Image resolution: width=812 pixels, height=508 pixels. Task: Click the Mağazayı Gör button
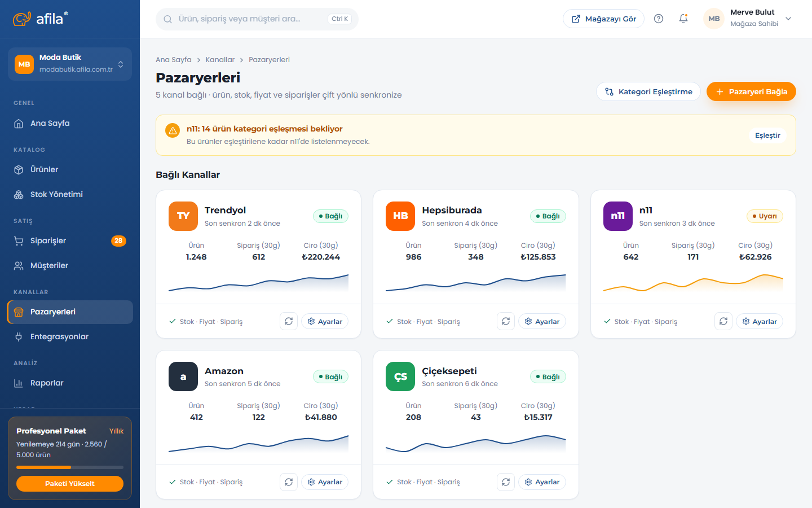pos(603,19)
